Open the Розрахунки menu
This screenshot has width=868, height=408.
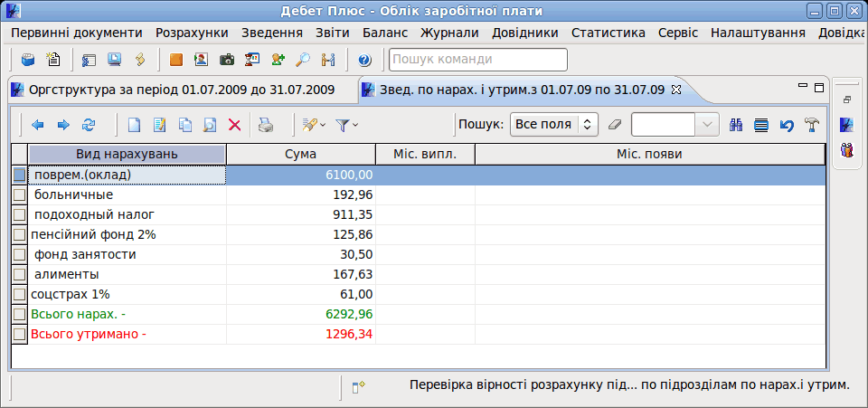point(192,33)
